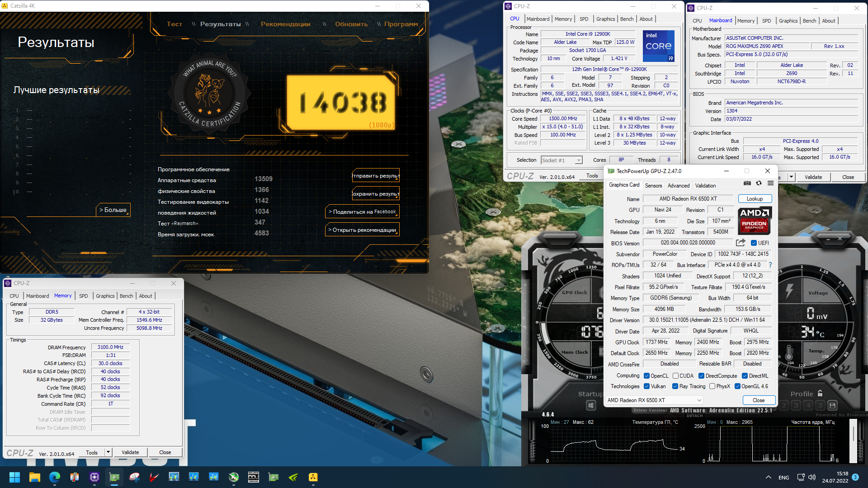The height and width of the screenshot is (488, 868).
Task: Click the ENG language indicator
Action: [x=784, y=478]
